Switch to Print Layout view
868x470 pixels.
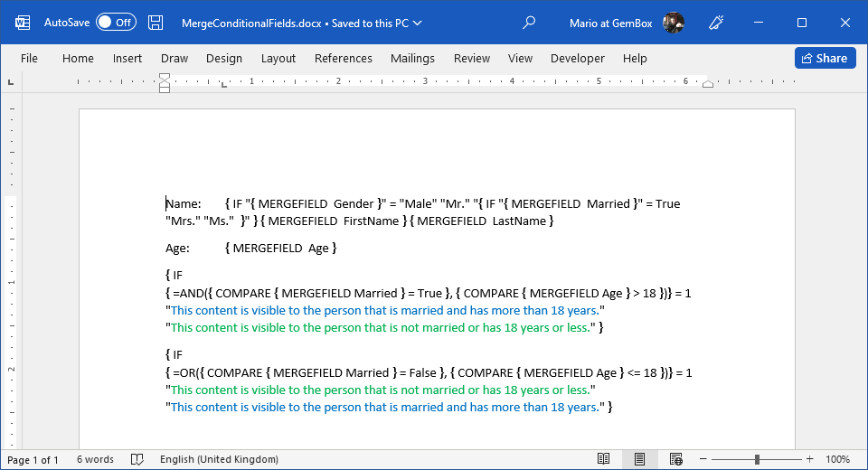(x=638, y=459)
